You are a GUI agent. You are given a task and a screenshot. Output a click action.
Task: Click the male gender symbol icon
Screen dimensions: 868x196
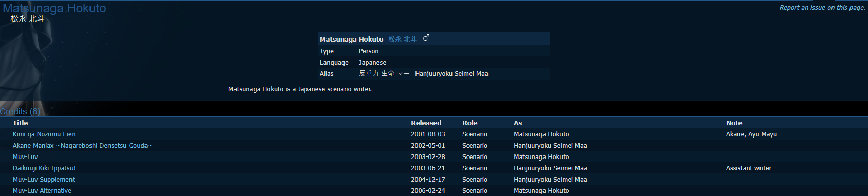pyautogui.click(x=426, y=38)
